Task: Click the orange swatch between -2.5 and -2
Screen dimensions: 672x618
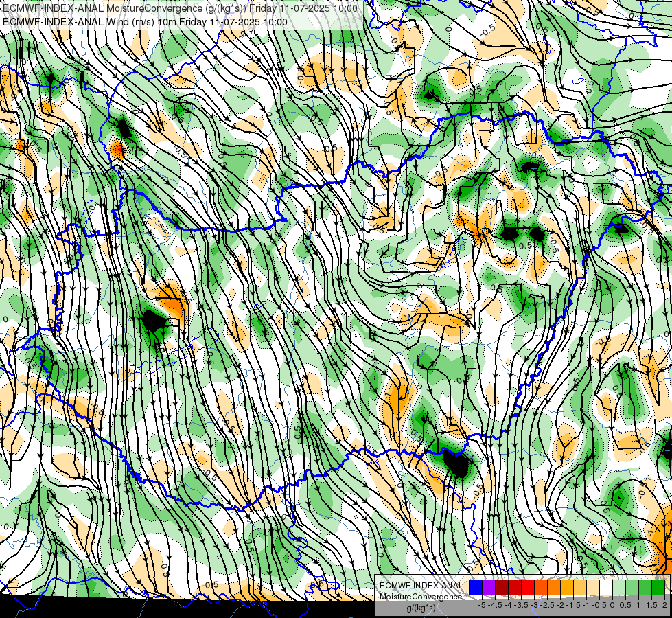Action: (554, 588)
